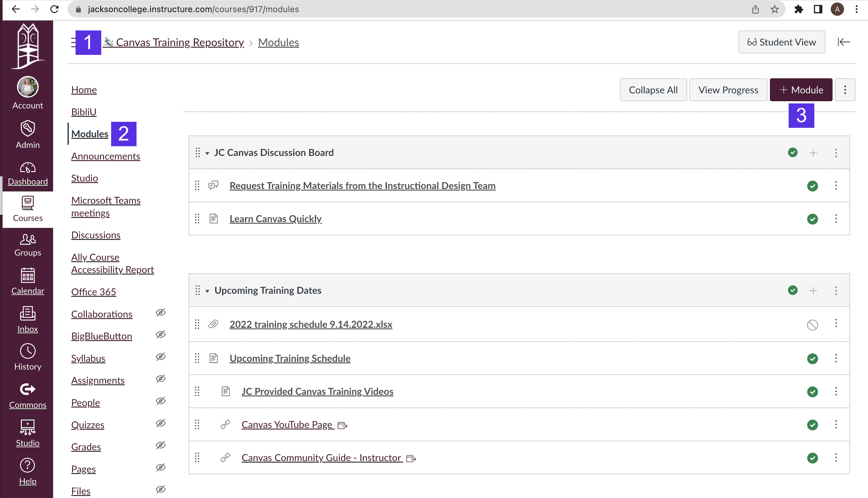This screenshot has height=498, width=868.
Task: Open options for Canvas YouTube Page item
Action: pyautogui.click(x=836, y=424)
